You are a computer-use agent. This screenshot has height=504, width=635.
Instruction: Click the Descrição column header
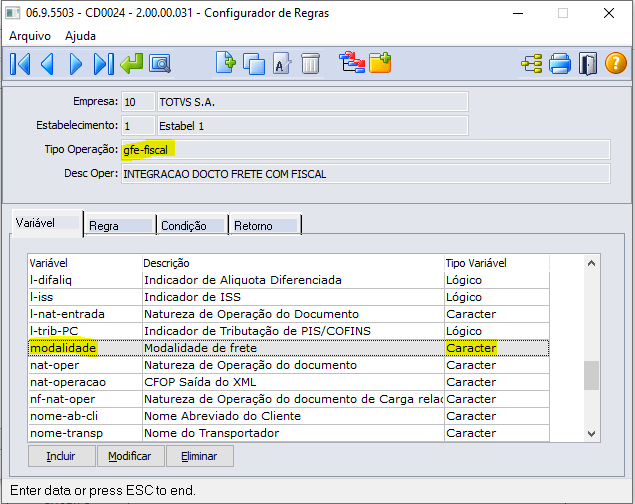coord(293,263)
